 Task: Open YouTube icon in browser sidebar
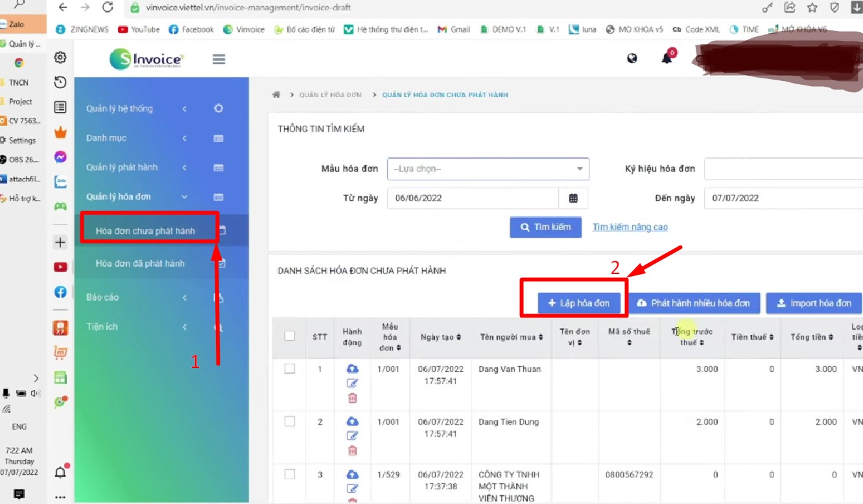click(60, 267)
